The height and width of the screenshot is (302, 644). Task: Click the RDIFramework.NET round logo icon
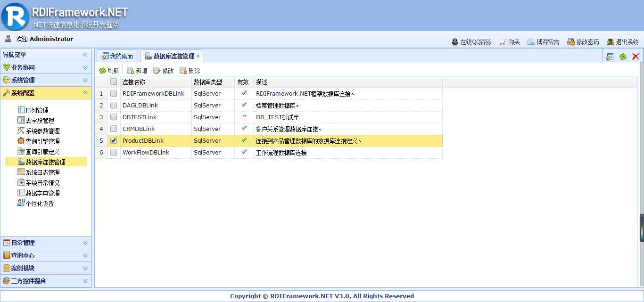[x=15, y=16]
